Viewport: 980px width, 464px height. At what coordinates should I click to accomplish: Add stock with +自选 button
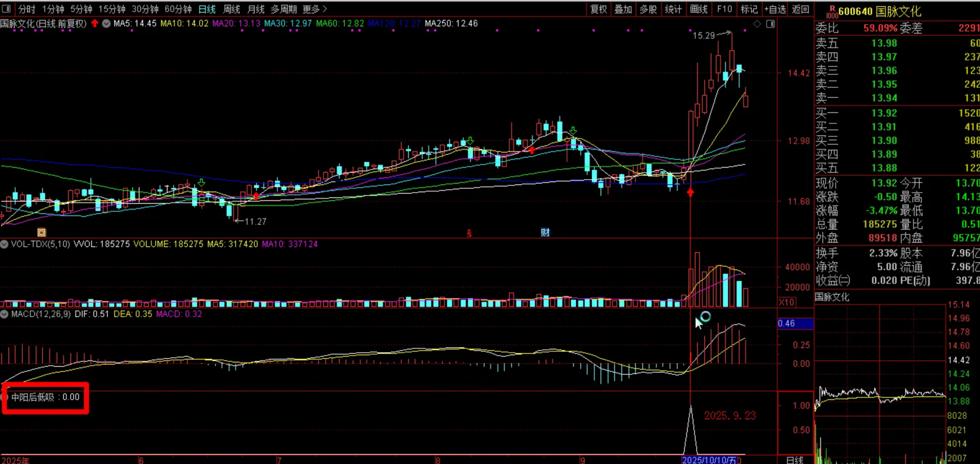pos(775,9)
